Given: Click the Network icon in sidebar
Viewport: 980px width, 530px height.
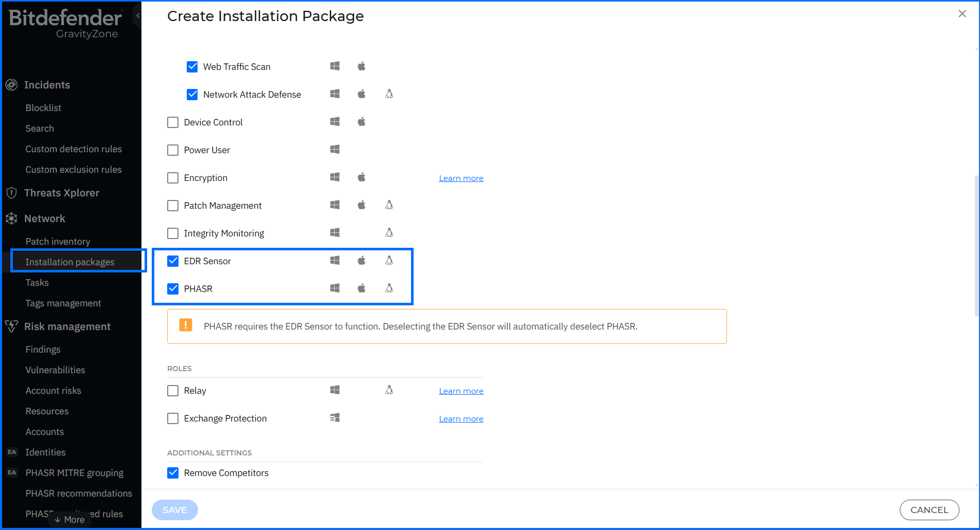Looking at the screenshot, I should [x=11, y=218].
